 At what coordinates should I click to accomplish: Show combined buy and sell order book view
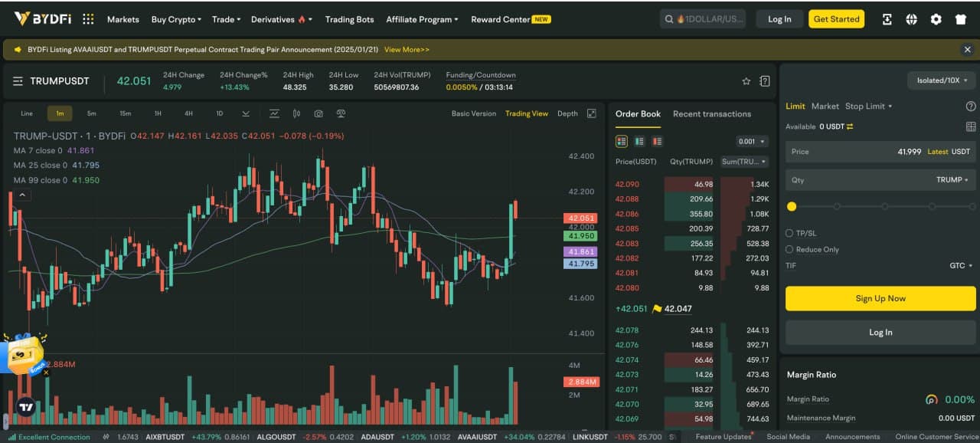click(x=622, y=142)
